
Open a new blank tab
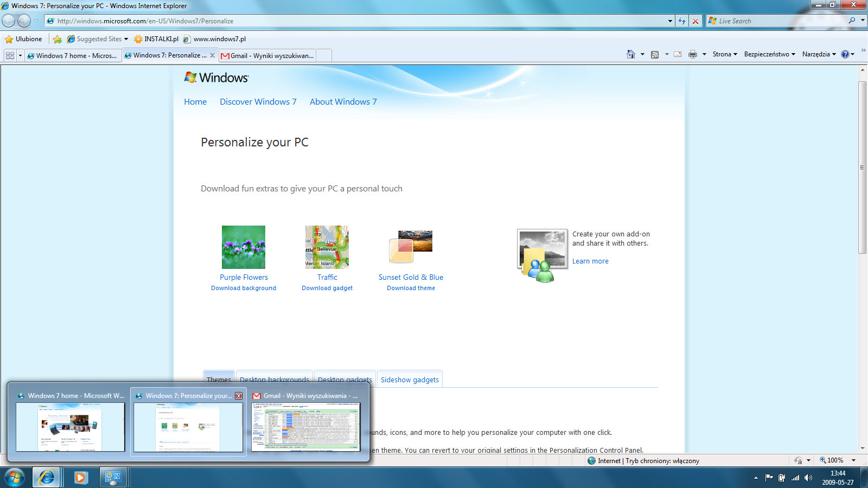(x=323, y=55)
